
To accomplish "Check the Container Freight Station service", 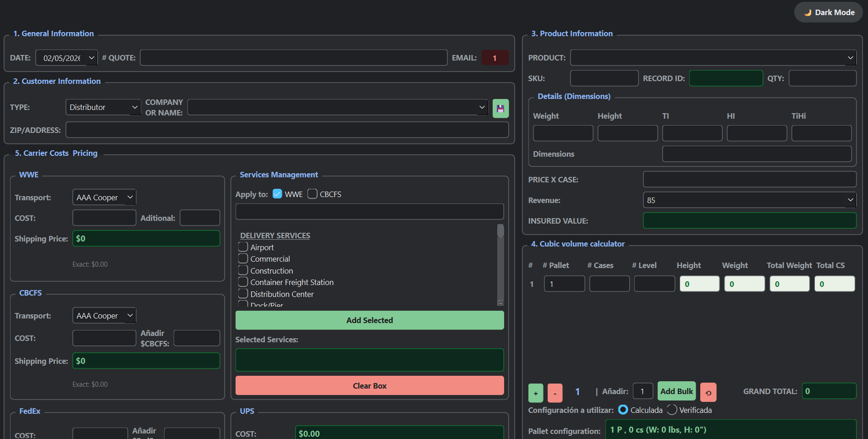I will (x=243, y=282).
